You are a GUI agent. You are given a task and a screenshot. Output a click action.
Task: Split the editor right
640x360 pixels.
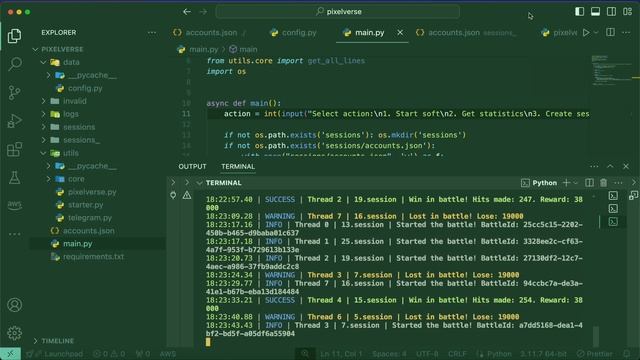[610, 32]
